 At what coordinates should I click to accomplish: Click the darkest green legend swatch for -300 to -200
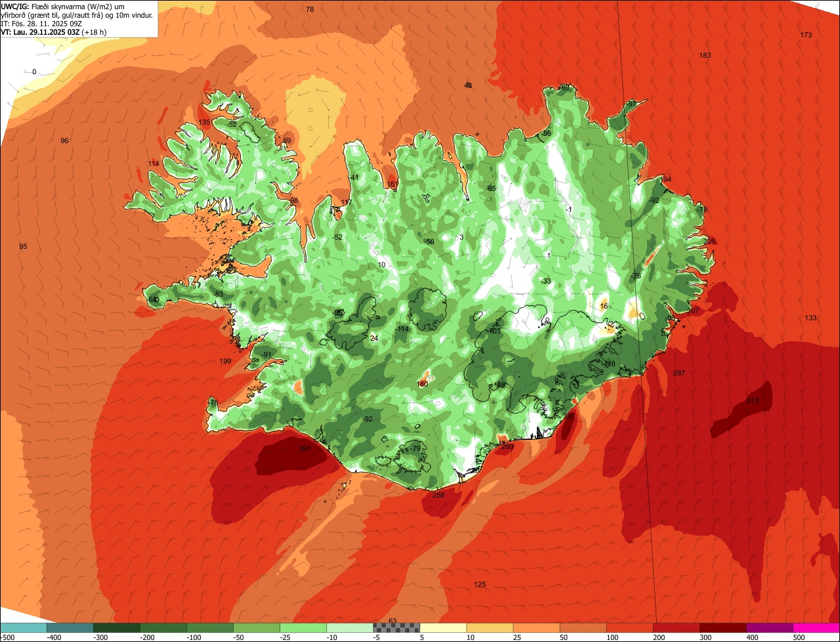pyautogui.click(x=117, y=628)
